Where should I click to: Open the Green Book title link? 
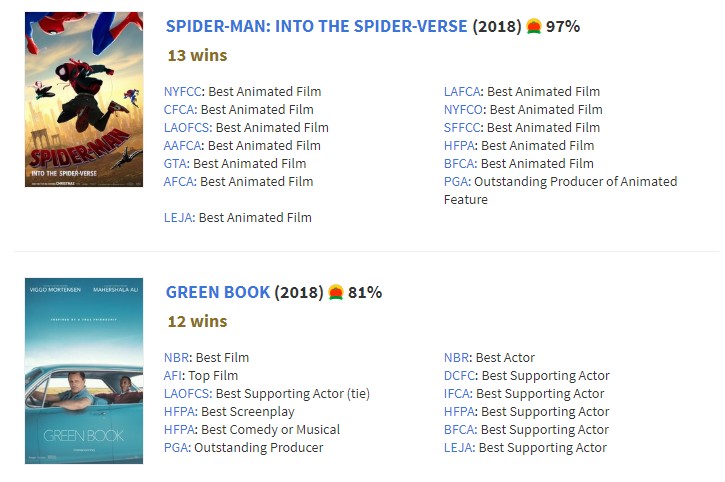coord(218,293)
